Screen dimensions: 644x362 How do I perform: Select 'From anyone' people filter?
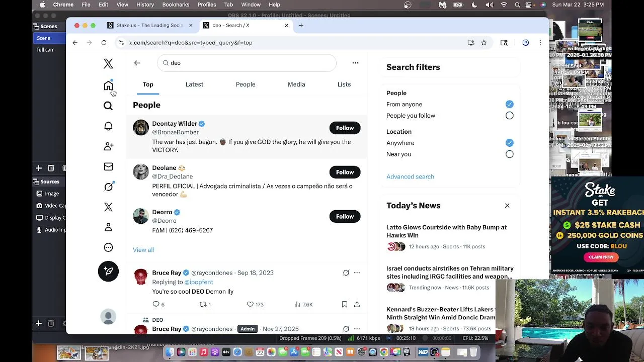pyautogui.click(x=510, y=104)
